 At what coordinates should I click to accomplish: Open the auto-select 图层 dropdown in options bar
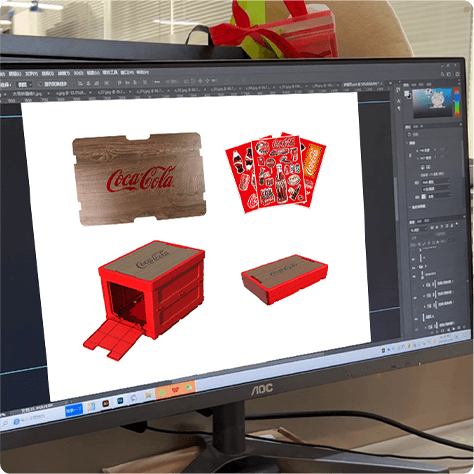pos(25,85)
